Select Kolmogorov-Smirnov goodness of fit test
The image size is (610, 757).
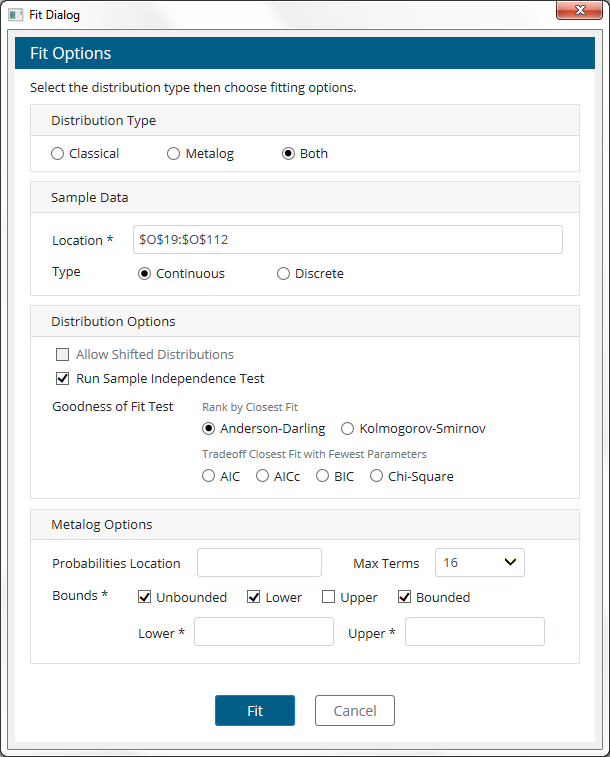[348, 429]
